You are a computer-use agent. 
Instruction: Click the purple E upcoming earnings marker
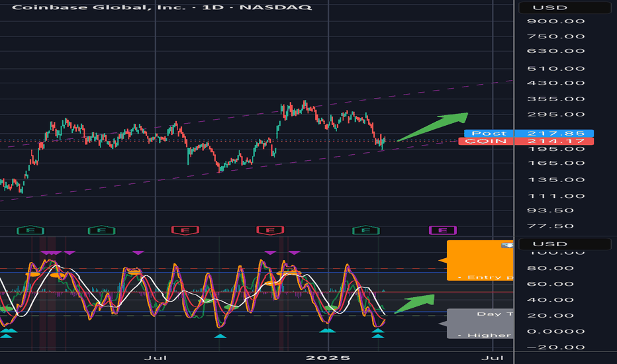pos(443,230)
